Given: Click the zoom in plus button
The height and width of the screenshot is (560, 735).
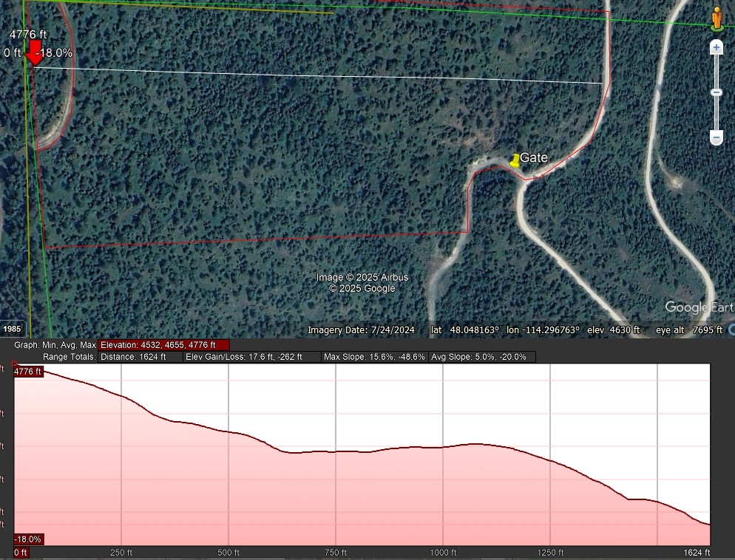Looking at the screenshot, I should (x=716, y=48).
